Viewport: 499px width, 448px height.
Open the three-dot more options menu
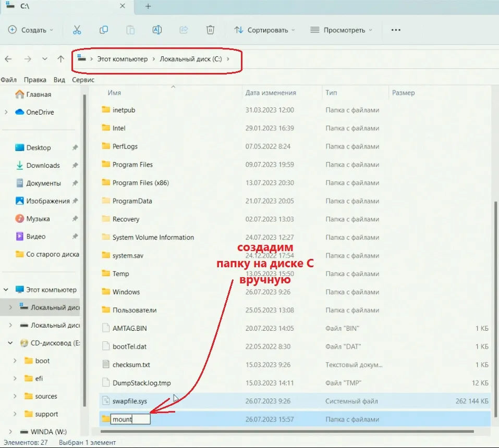point(396,30)
